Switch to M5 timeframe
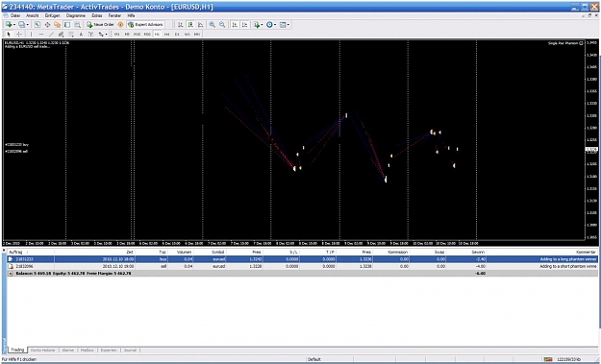 [x=127, y=34]
